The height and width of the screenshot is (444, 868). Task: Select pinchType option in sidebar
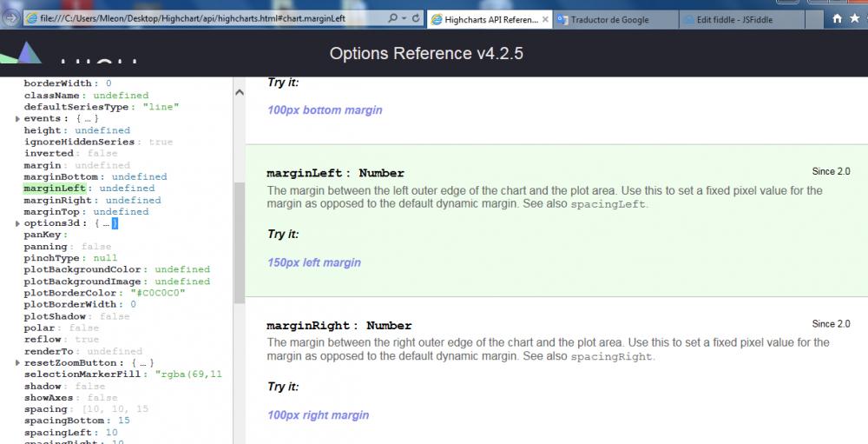(51, 258)
